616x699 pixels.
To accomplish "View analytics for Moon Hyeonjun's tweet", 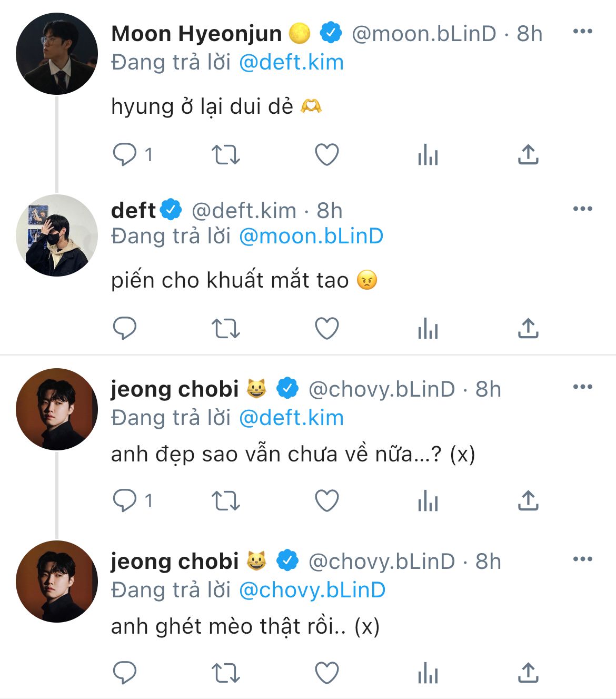I will pyautogui.click(x=428, y=155).
